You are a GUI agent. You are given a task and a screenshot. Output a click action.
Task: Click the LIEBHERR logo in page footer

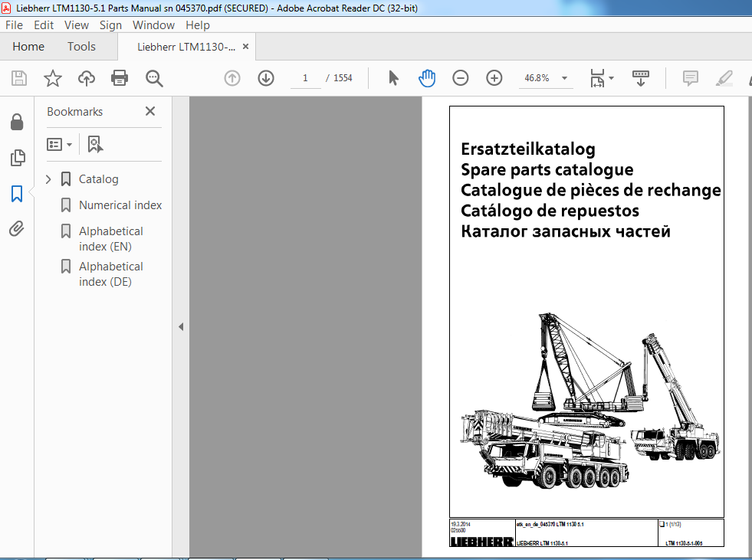pyautogui.click(x=481, y=542)
